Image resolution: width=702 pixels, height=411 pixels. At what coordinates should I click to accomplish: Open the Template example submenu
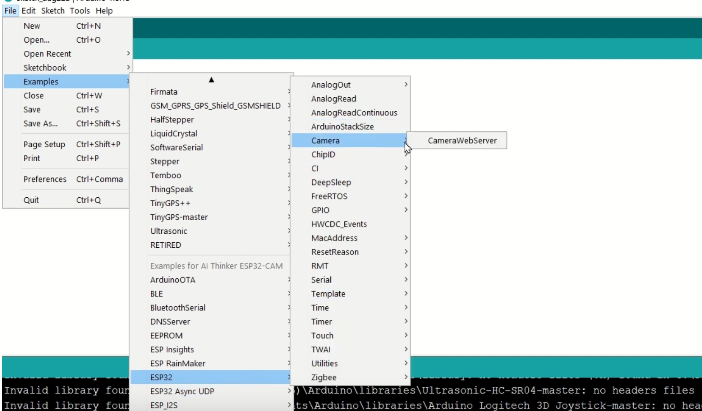tap(351, 293)
